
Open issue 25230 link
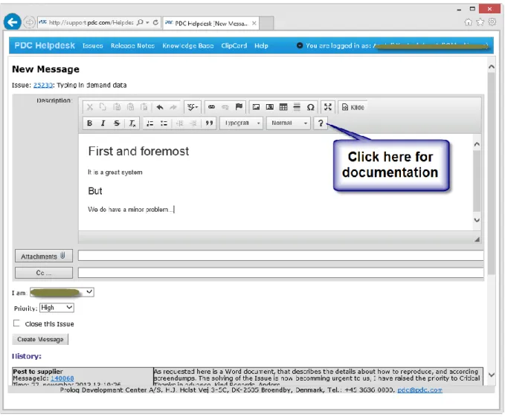(43, 85)
